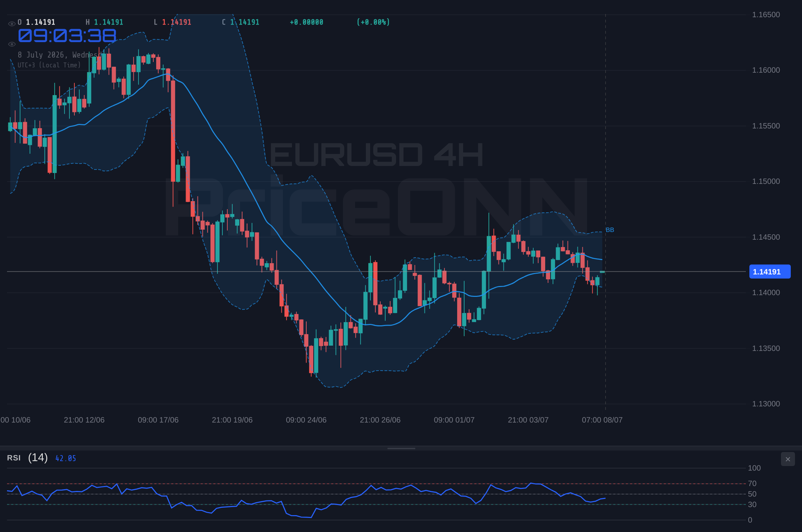802x532 pixels.
Task: Click the 21:00 26/06 time axis label
Action: (380, 420)
